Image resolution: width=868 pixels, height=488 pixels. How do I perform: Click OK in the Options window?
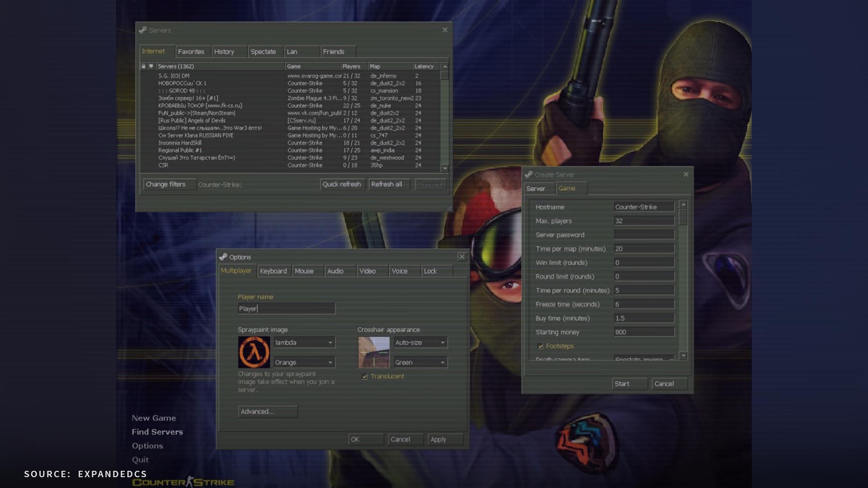pos(366,439)
